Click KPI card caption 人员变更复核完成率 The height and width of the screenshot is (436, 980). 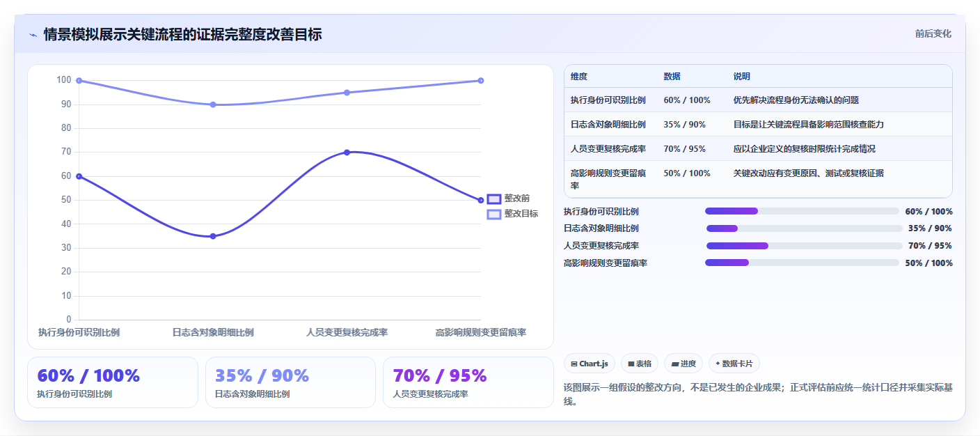click(x=431, y=394)
